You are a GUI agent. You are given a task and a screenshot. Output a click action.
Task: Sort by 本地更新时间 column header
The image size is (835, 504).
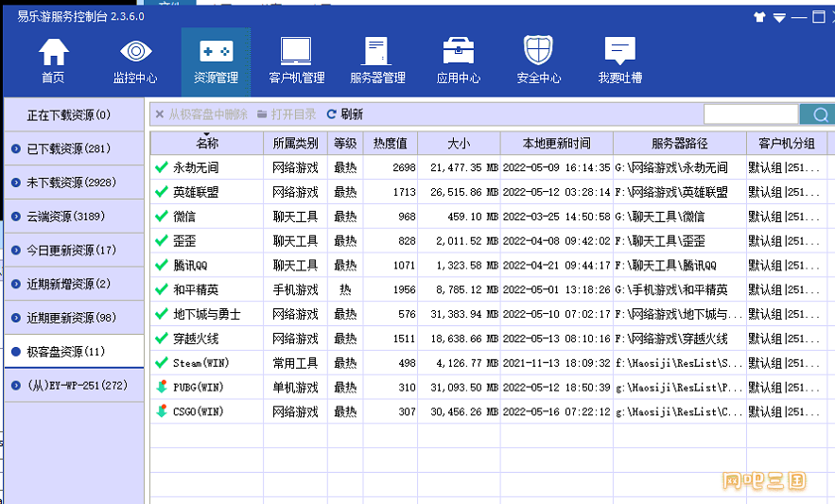[557, 144]
